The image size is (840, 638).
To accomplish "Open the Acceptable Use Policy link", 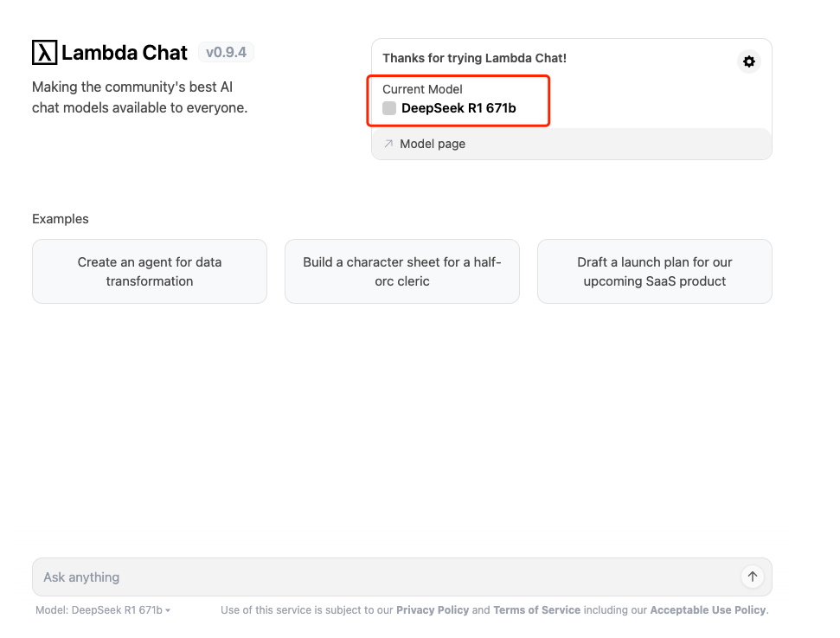I will click(x=708, y=610).
